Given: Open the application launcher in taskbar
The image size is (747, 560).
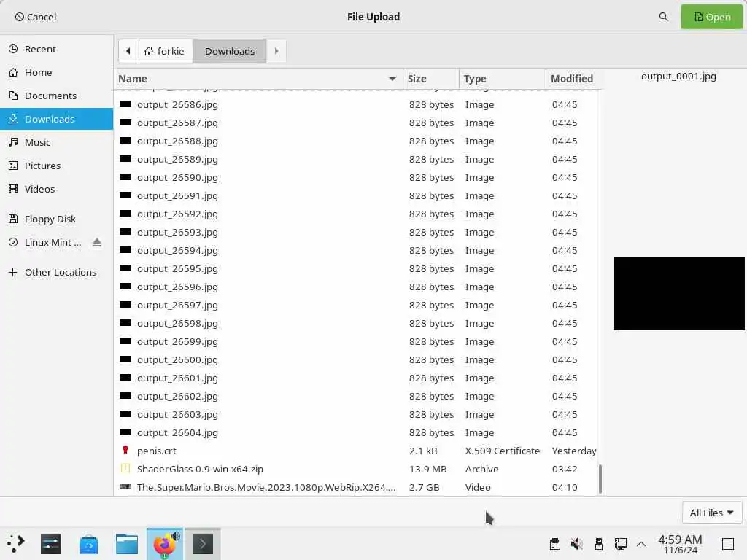Looking at the screenshot, I should (x=15, y=543).
